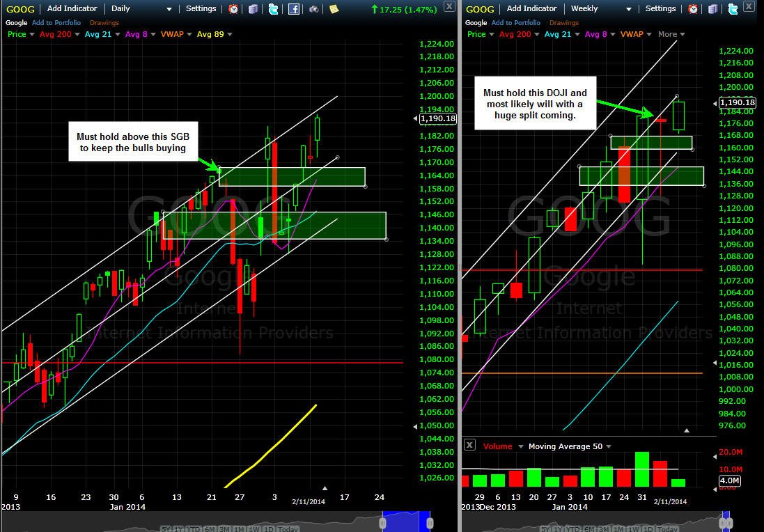This screenshot has height=532, width=764.
Task: Click the 17.25 (1.47%) price change text
Action: pos(408,9)
